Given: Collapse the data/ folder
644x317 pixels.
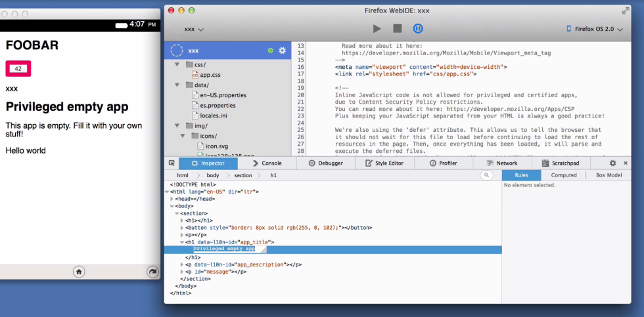Looking at the screenshot, I should tap(177, 85).
